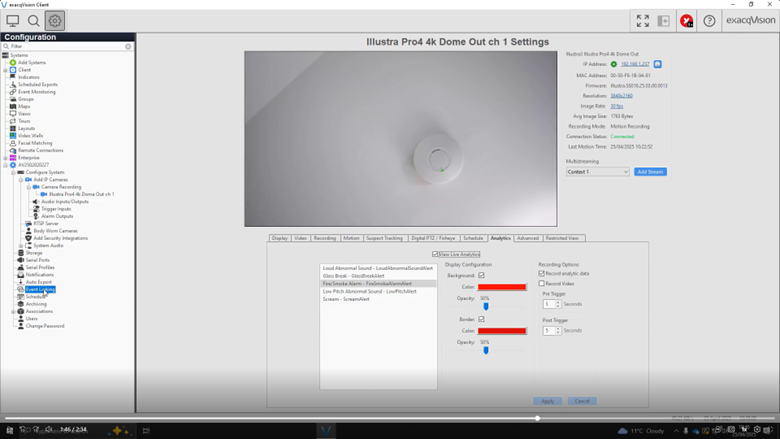The width and height of the screenshot is (780, 439).
Task: Click the Add Stream button
Action: point(650,172)
